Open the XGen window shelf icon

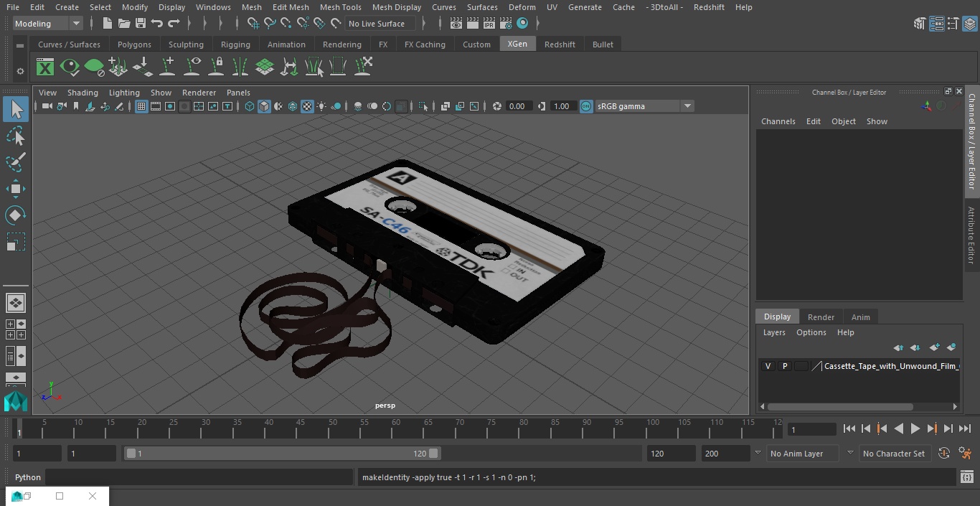[45, 67]
